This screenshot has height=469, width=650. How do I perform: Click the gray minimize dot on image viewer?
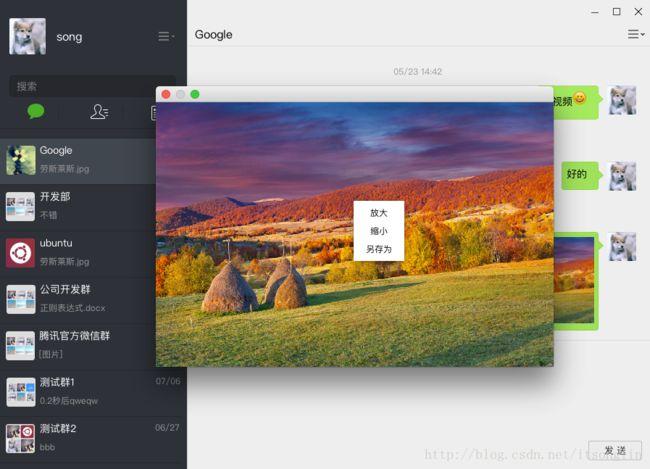point(180,94)
